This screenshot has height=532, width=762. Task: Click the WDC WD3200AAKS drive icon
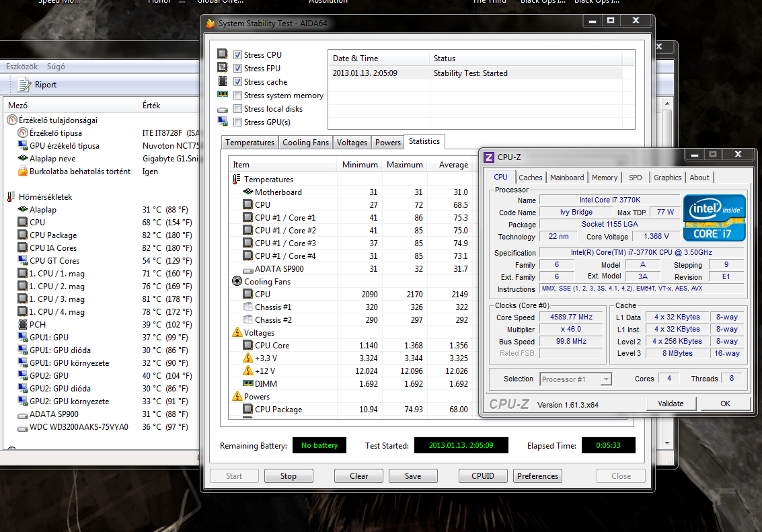click(x=22, y=428)
